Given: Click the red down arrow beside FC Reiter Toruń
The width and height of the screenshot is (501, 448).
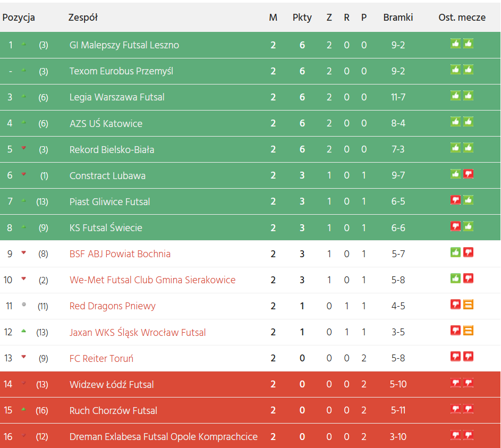Looking at the screenshot, I should tap(23, 357).
